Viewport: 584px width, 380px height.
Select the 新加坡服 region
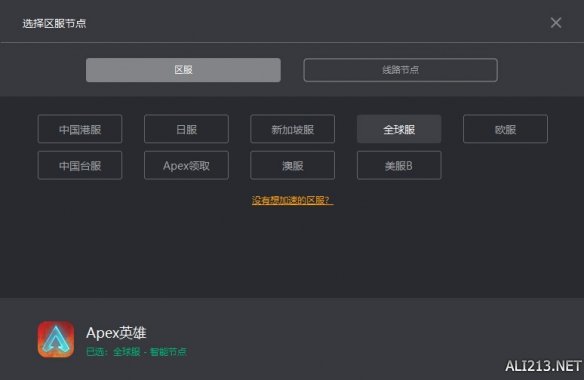[292, 129]
